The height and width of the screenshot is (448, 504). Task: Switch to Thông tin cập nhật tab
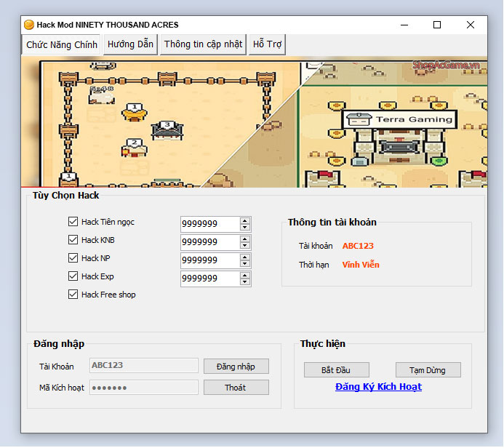click(x=203, y=44)
